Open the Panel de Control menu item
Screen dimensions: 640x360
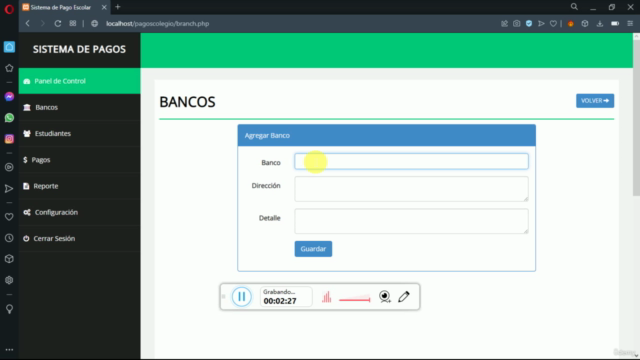coord(80,81)
